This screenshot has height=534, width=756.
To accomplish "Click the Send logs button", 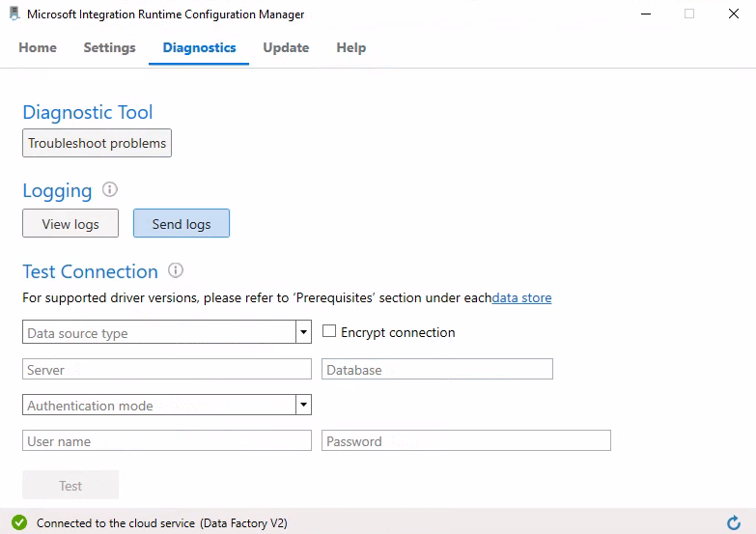I will click(x=182, y=224).
